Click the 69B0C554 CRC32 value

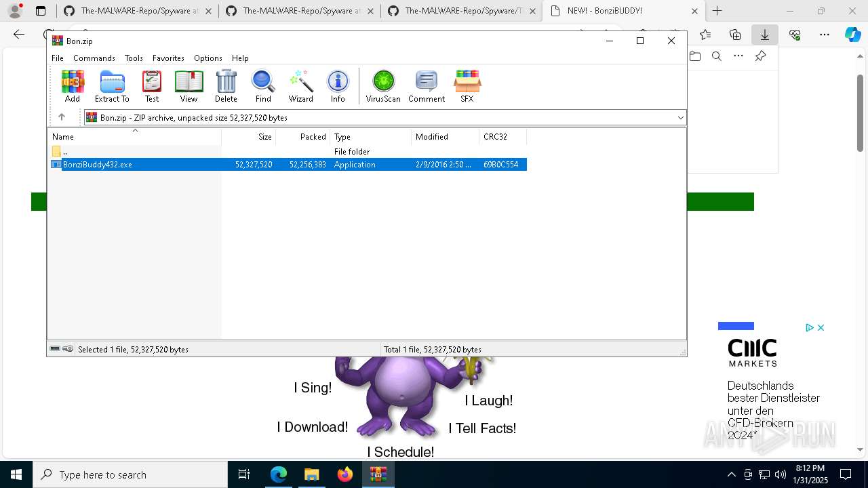[x=500, y=165]
